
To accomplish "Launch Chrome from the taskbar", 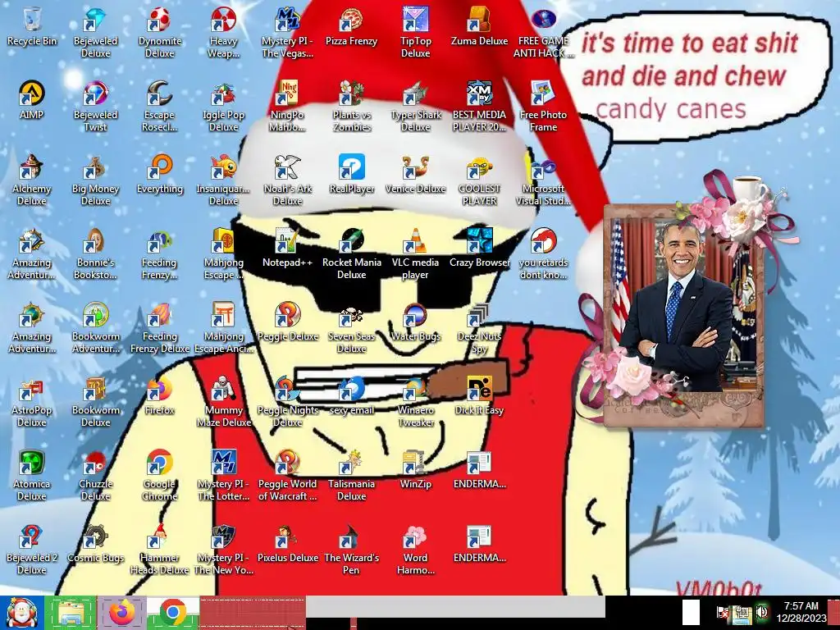I will (172, 612).
